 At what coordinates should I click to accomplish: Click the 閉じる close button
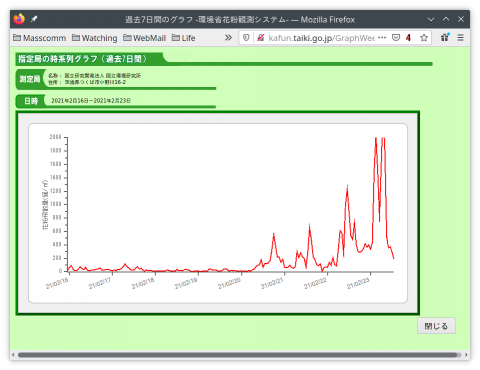click(x=436, y=326)
